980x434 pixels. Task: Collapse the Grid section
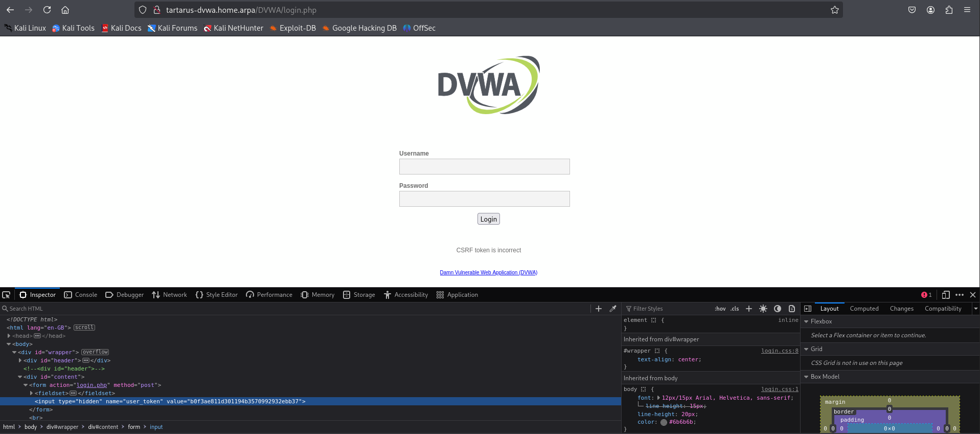point(806,349)
